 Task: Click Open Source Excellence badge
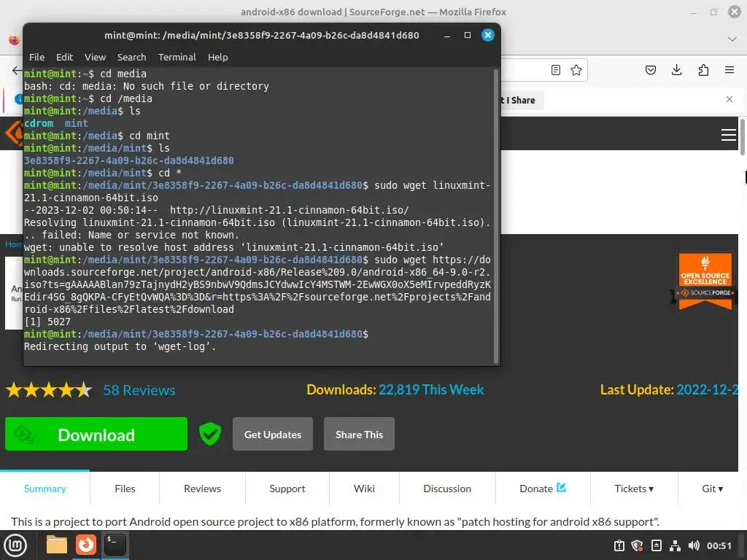pyautogui.click(x=705, y=281)
